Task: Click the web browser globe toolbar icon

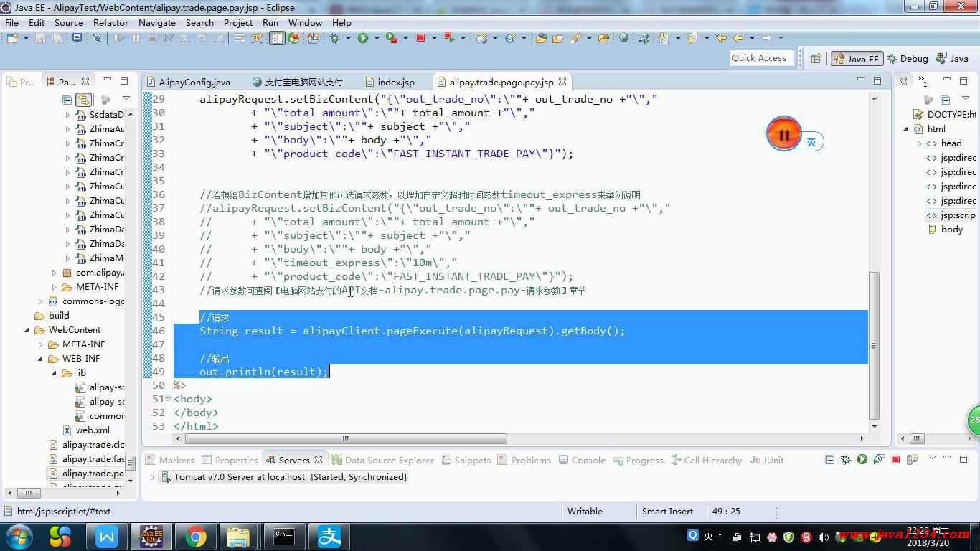Action: [623, 38]
